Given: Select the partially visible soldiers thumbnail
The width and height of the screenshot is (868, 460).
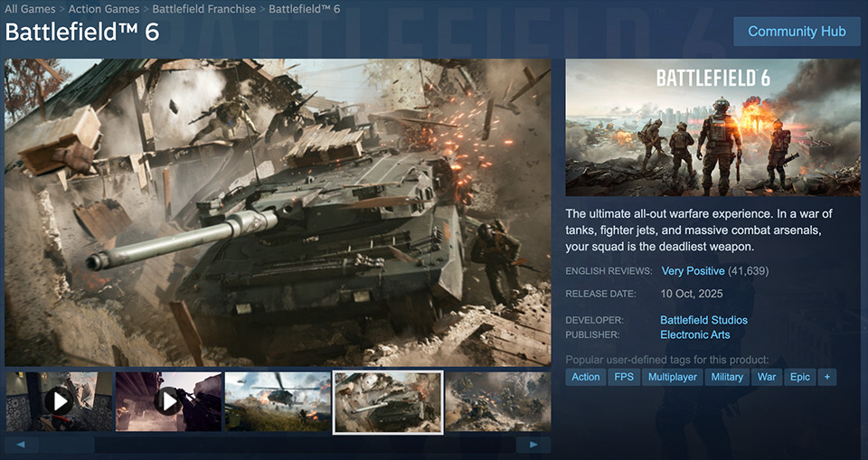Looking at the screenshot, I should click(498, 402).
